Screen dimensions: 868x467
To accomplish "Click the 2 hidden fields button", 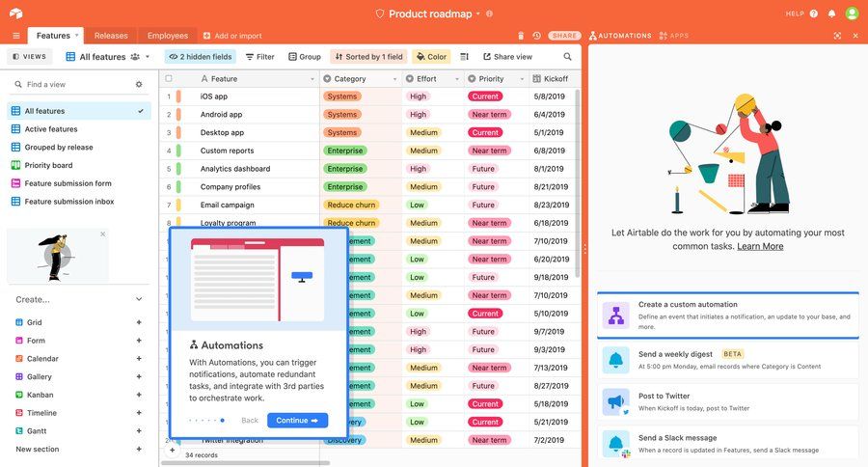I will point(201,57).
